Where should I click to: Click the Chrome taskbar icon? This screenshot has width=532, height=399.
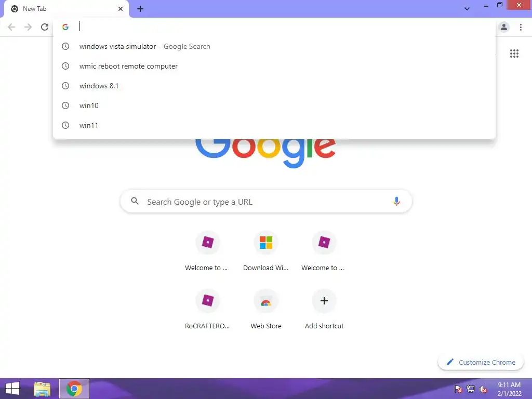tap(74, 389)
